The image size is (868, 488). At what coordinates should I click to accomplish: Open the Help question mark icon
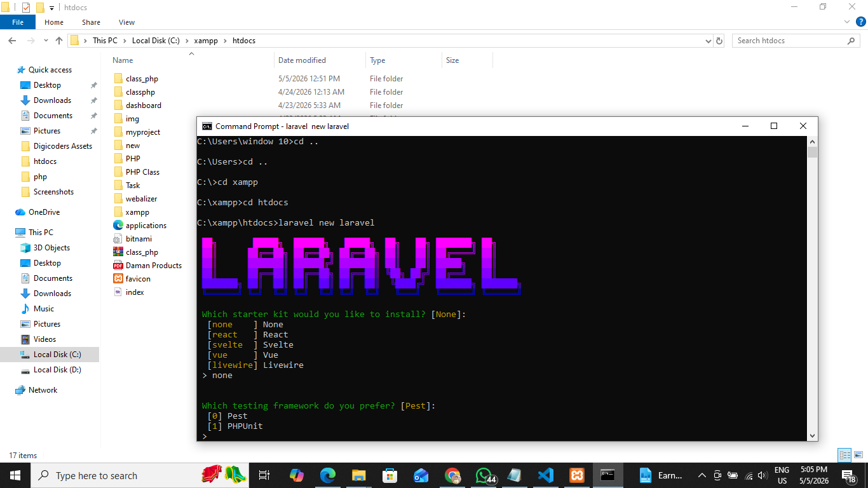pyautogui.click(x=861, y=22)
